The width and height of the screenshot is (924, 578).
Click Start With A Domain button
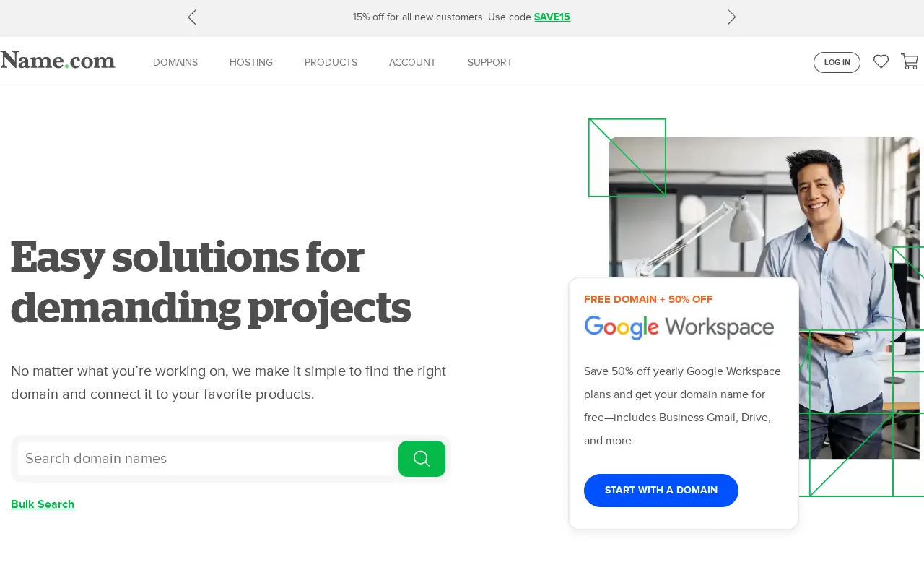pos(661,491)
